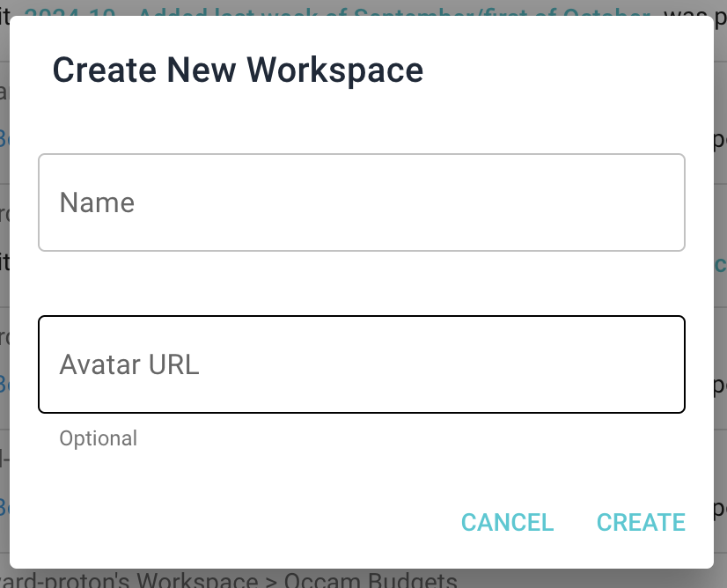Click the "Avatar URL" placeholder label

[x=129, y=364]
